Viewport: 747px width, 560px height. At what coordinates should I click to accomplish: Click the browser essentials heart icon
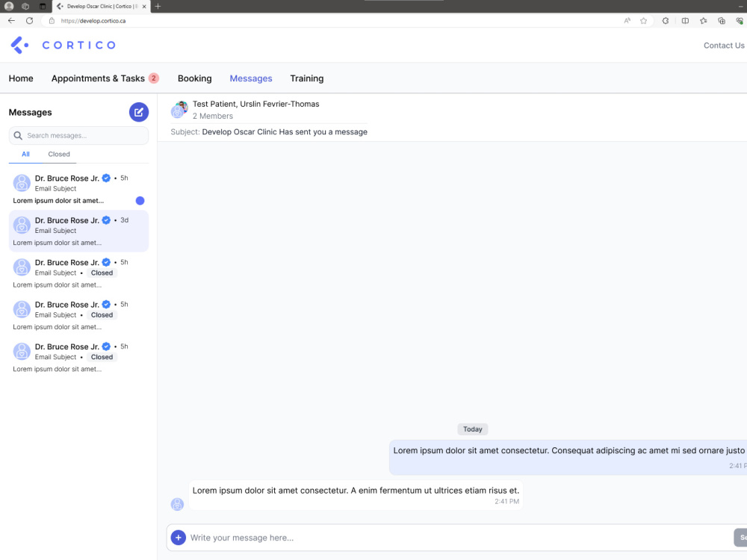pos(740,20)
